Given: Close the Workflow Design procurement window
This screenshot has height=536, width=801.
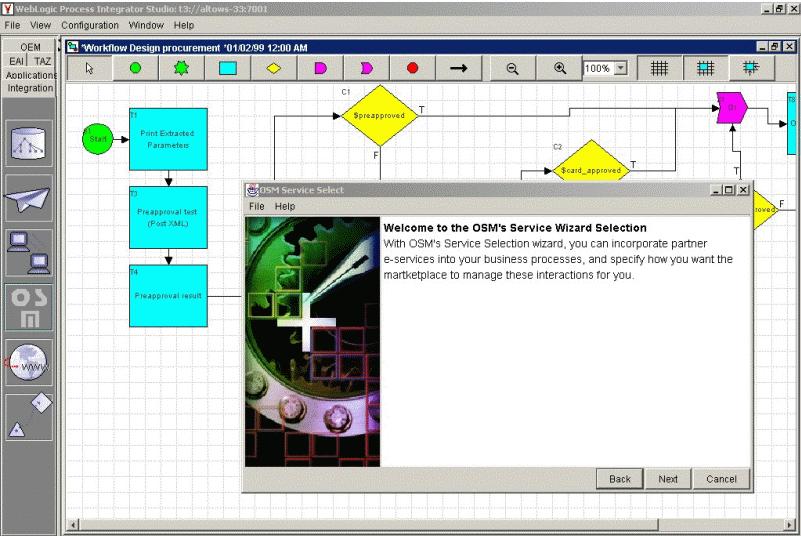Looking at the screenshot, I should [x=790, y=46].
